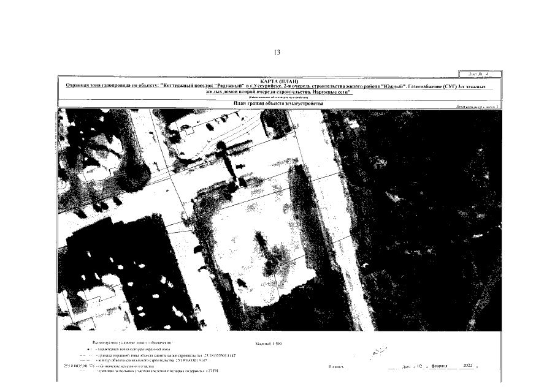555x392 pixels.
Task: Click the legend heading for symbols used
Action: point(133,341)
